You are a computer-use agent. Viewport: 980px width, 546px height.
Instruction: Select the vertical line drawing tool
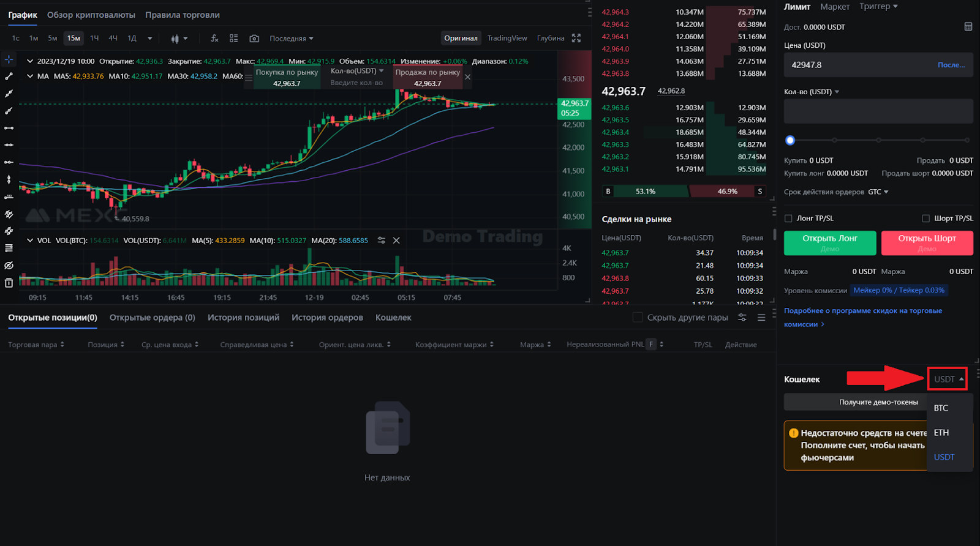point(9,179)
